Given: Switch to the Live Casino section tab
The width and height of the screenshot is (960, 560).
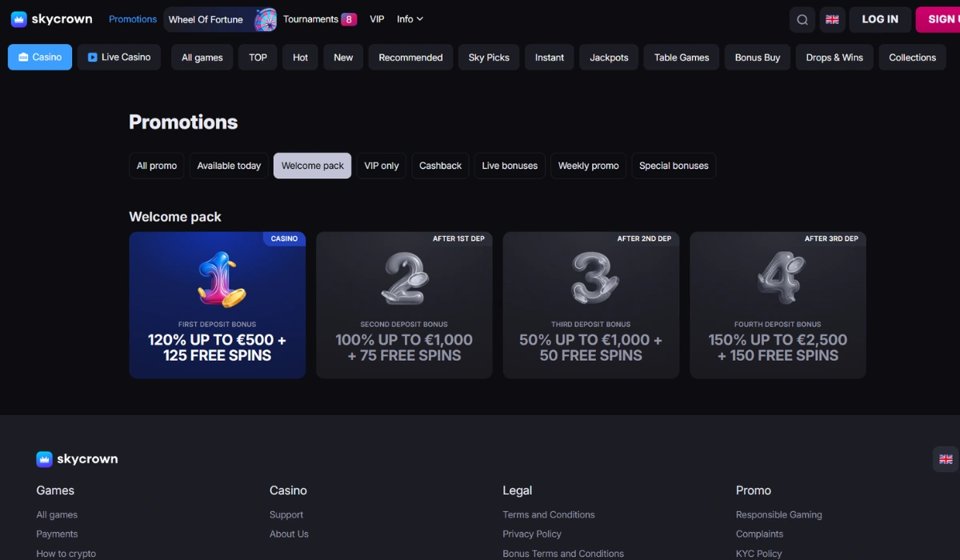Looking at the screenshot, I should click(x=119, y=58).
